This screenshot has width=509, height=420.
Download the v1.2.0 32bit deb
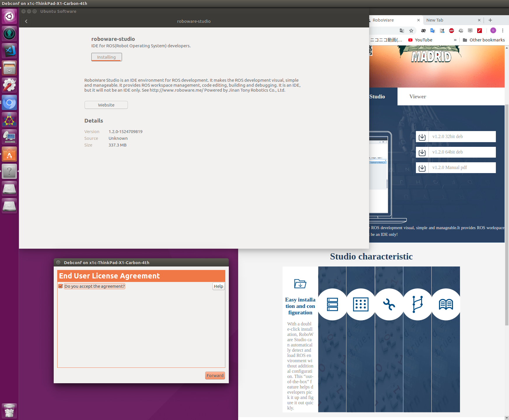[456, 137]
